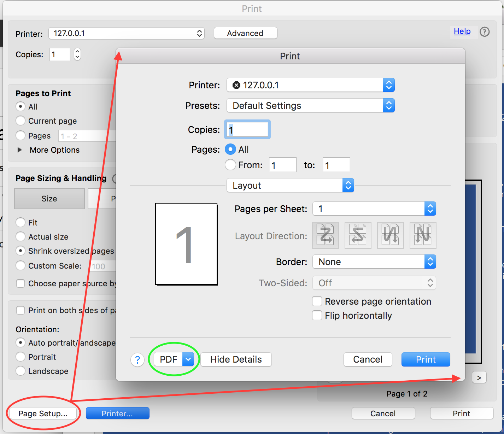The image size is (504, 434).
Task: Click the Pages range field showing 1 - 2
Action: coord(87,136)
